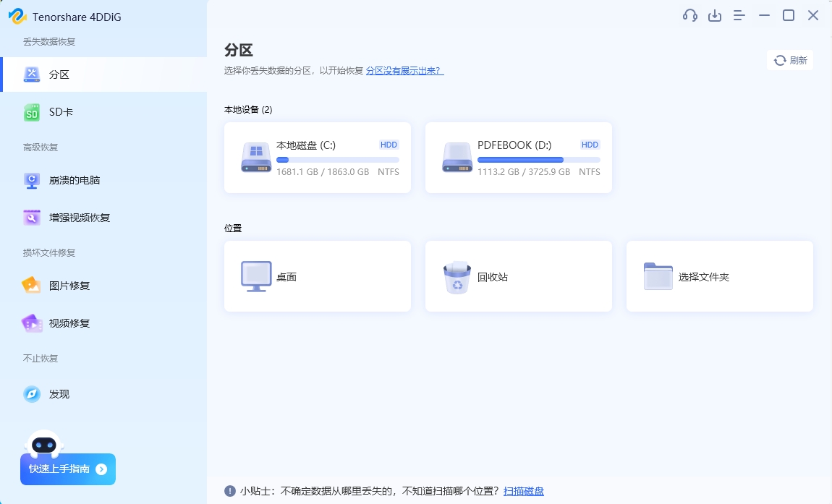Click the 小贴士 exclamation info icon

click(230, 491)
